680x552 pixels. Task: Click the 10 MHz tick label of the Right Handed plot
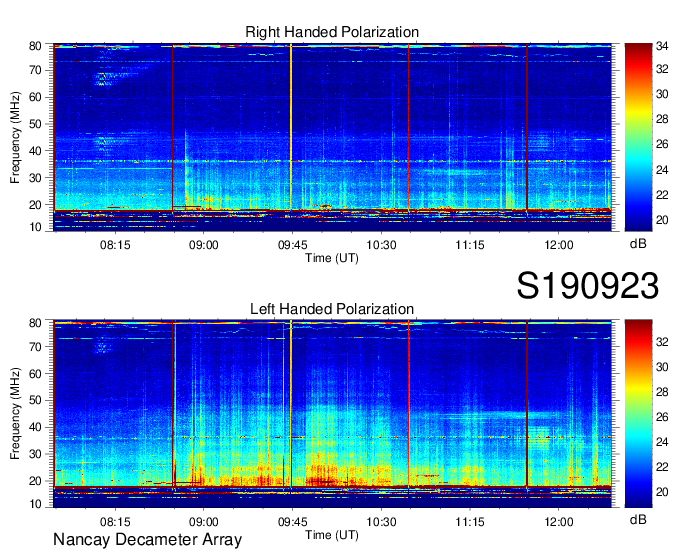35,227
